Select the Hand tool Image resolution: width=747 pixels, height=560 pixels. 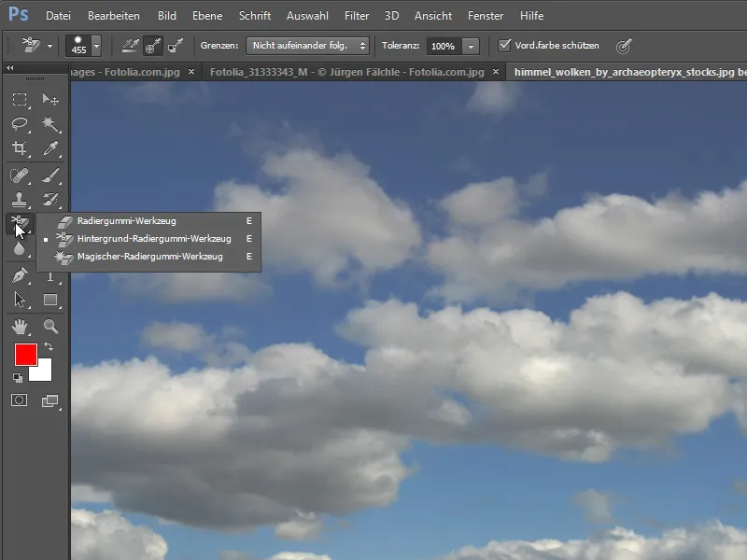pos(20,326)
